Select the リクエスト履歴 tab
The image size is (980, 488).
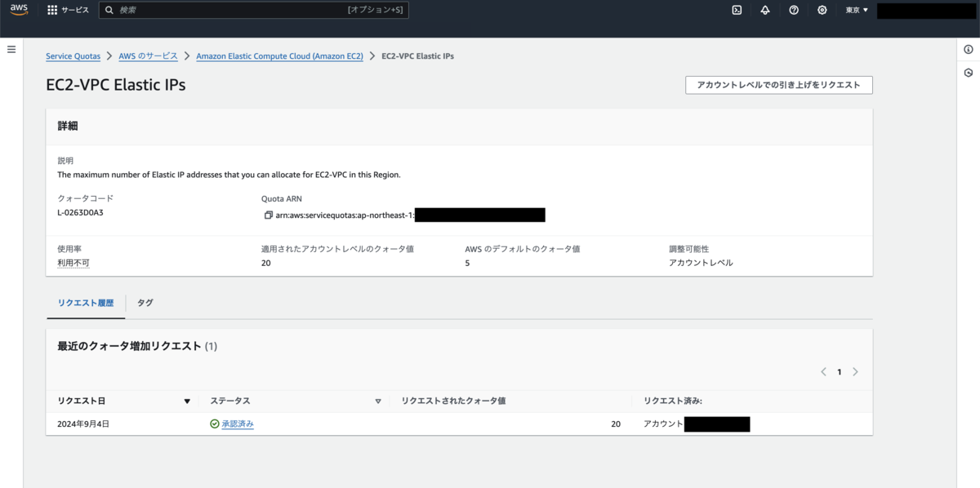pyautogui.click(x=86, y=303)
